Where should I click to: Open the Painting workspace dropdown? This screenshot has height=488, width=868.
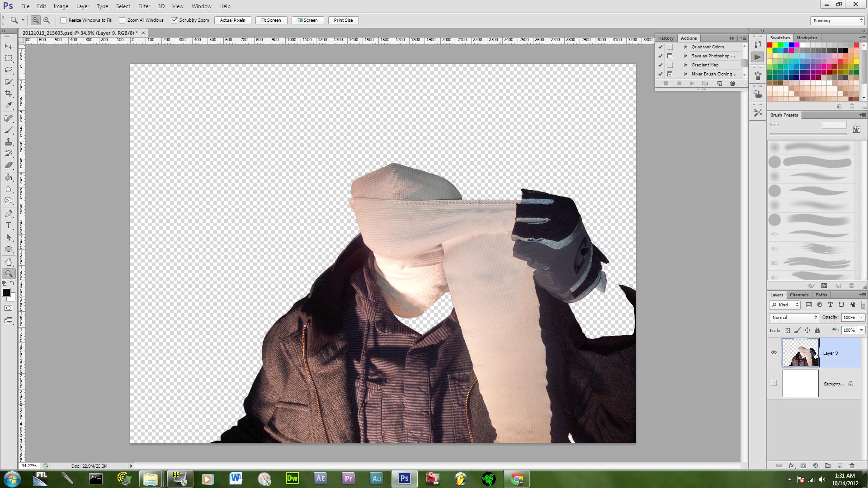click(x=837, y=21)
